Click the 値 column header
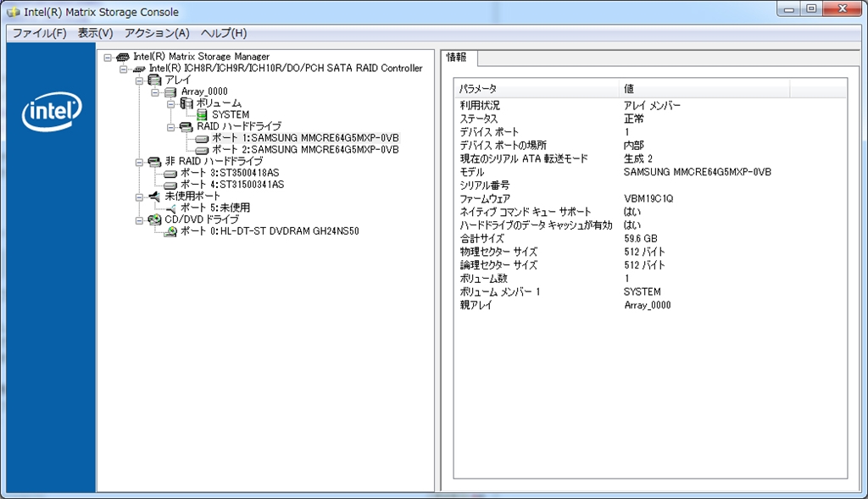 point(704,88)
